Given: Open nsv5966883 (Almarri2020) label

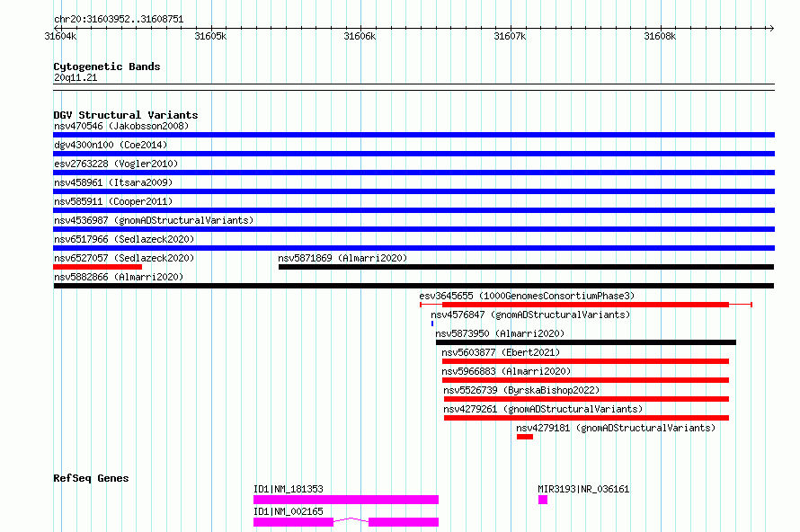Looking at the screenshot, I should click(x=506, y=371).
